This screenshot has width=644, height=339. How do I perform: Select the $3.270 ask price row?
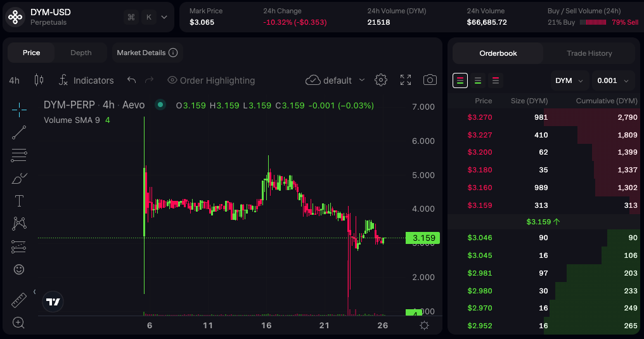click(545, 117)
